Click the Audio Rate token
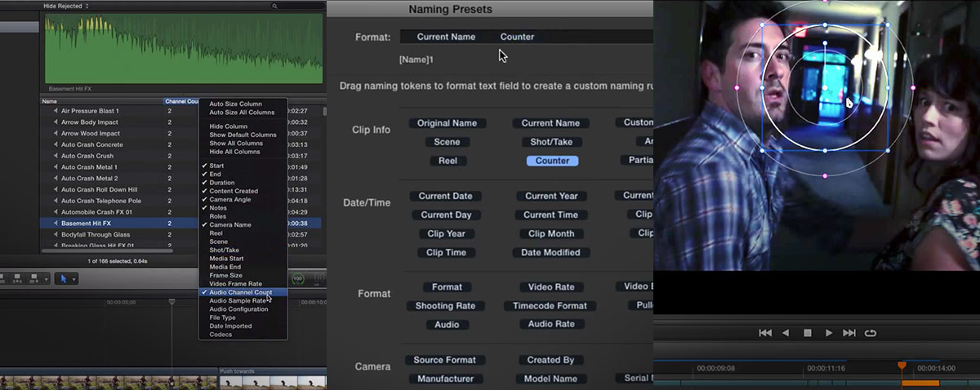The height and width of the screenshot is (390, 980). 551,324
